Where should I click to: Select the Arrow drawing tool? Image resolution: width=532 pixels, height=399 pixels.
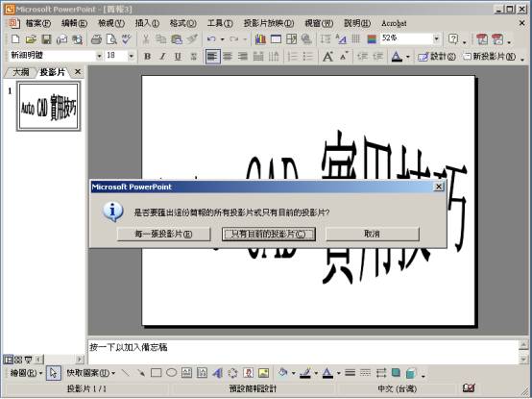click(141, 373)
